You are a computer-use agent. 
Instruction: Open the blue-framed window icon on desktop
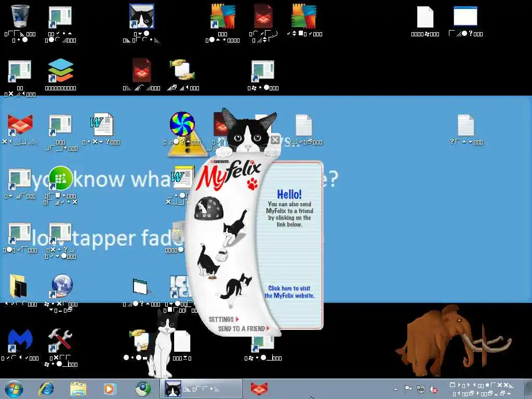pyautogui.click(x=465, y=16)
